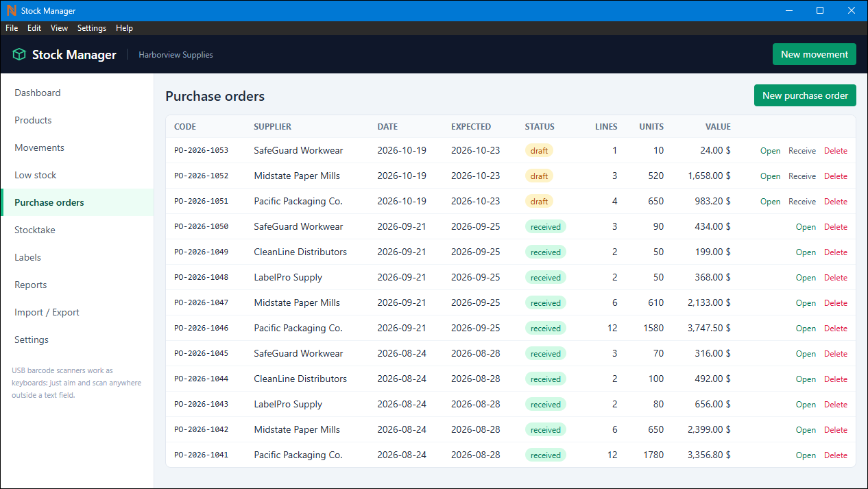This screenshot has height=489, width=868.
Task: Open purchase order PO-2026-1044
Action: (x=806, y=379)
